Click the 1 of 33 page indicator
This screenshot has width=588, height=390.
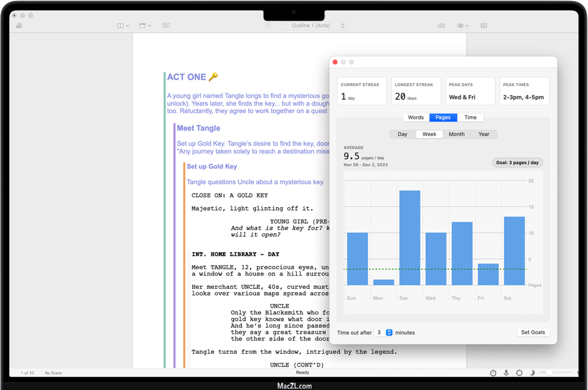coord(27,372)
